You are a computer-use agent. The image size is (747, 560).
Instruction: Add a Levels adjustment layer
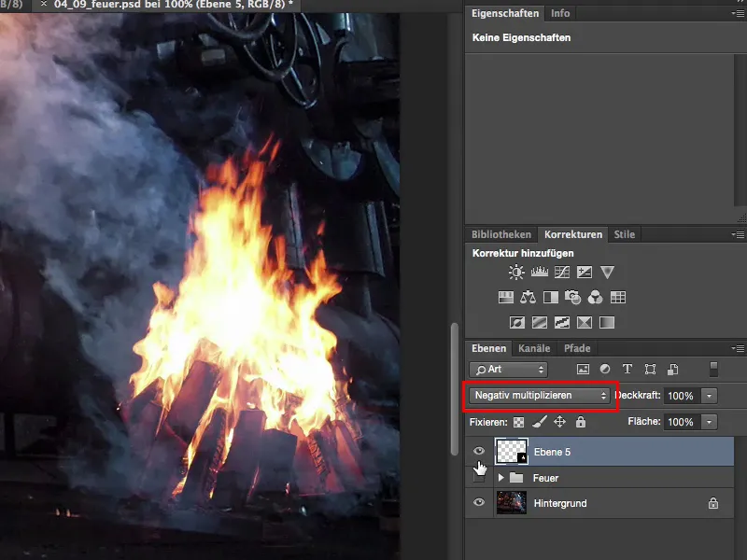tap(540, 272)
